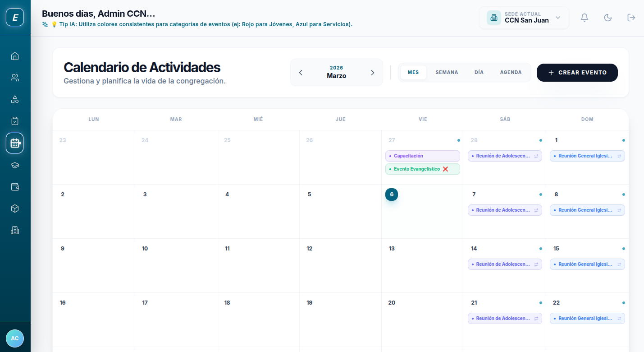Viewport: 644px width, 352px height.
Task: Open the Home dashboard icon in sidebar
Action: (15, 56)
